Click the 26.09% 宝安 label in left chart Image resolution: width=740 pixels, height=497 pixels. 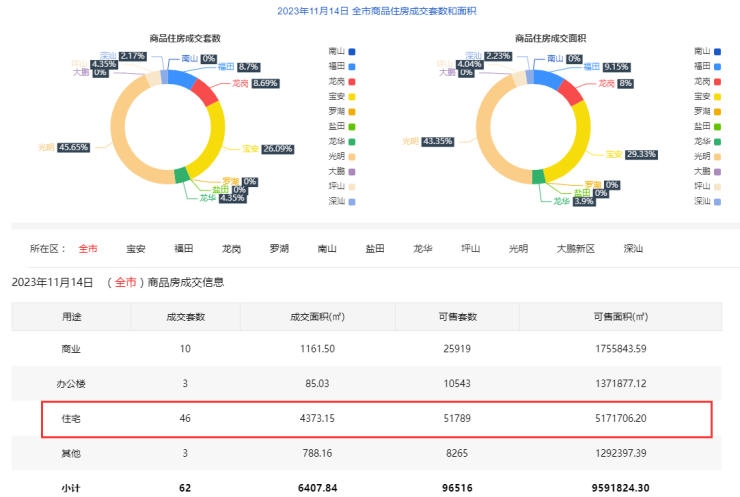pyautogui.click(x=278, y=149)
